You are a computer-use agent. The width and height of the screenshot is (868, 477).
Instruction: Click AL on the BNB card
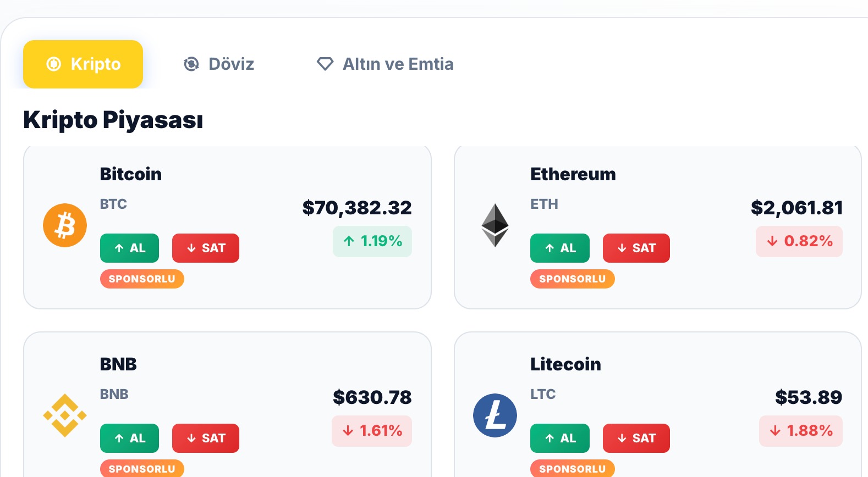click(129, 438)
